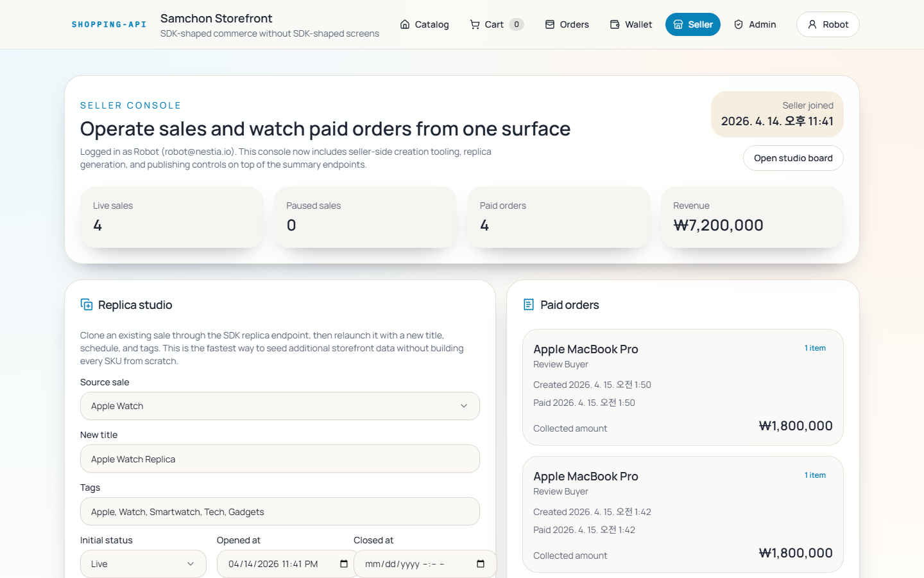The image size is (924, 578).
Task: Expand the Source sale dropdown
Action: click(280, 406)
